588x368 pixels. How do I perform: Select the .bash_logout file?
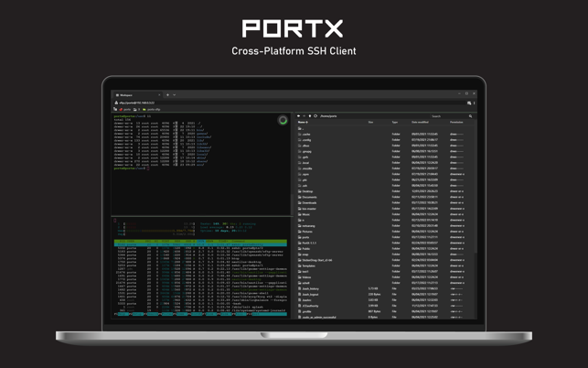385,295
